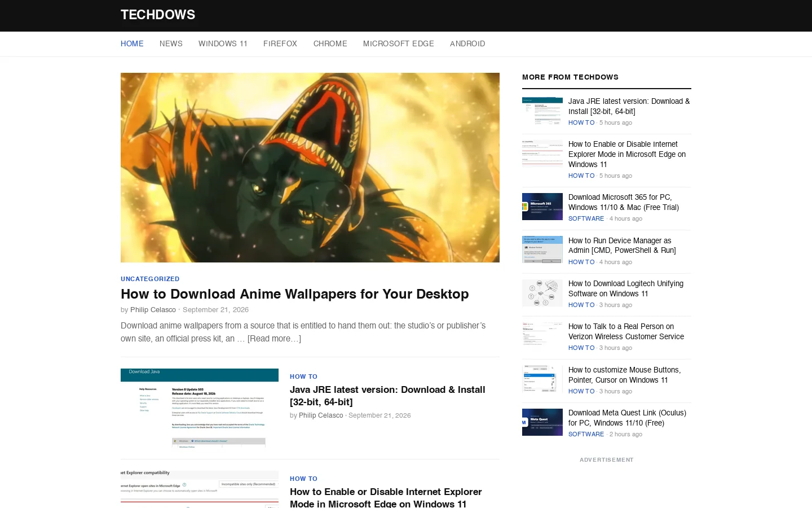Open sidebar Meta Quest thumbnail

pyautogui.click(x=542, y=422)
